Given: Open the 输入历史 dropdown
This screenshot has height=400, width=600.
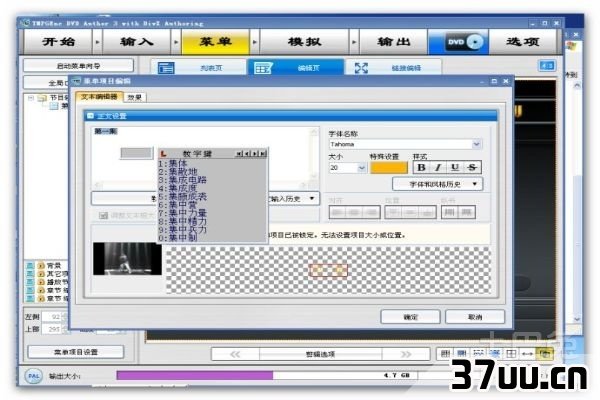Looking at the screenshot, I should [291, 198].
